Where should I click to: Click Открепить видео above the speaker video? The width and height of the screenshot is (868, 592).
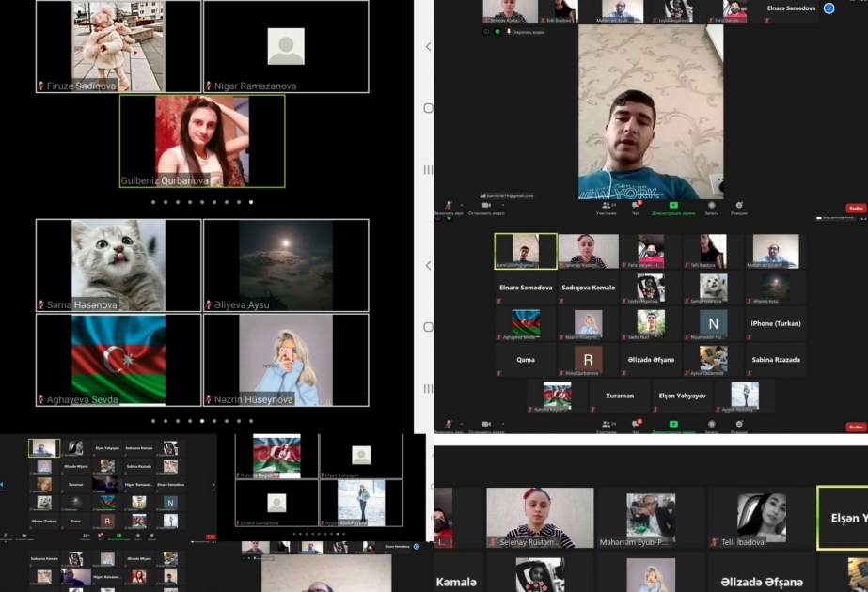click(x=526, y=32)
